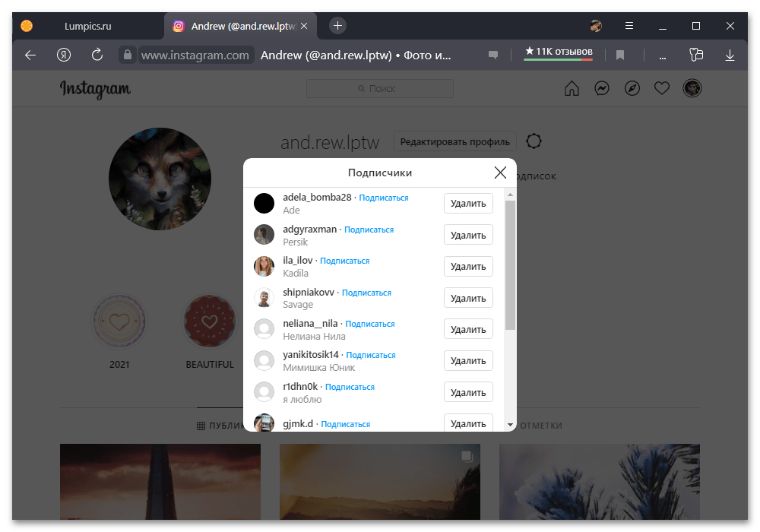This screenshot has height=532, width=760.
Task: Open the activity heart icon
Action: pos(662,89)
